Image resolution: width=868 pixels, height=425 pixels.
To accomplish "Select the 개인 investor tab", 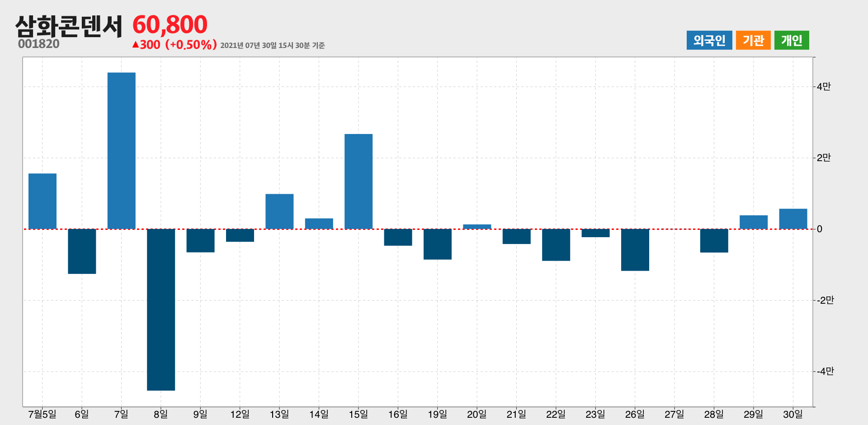I will coord(792,40).
